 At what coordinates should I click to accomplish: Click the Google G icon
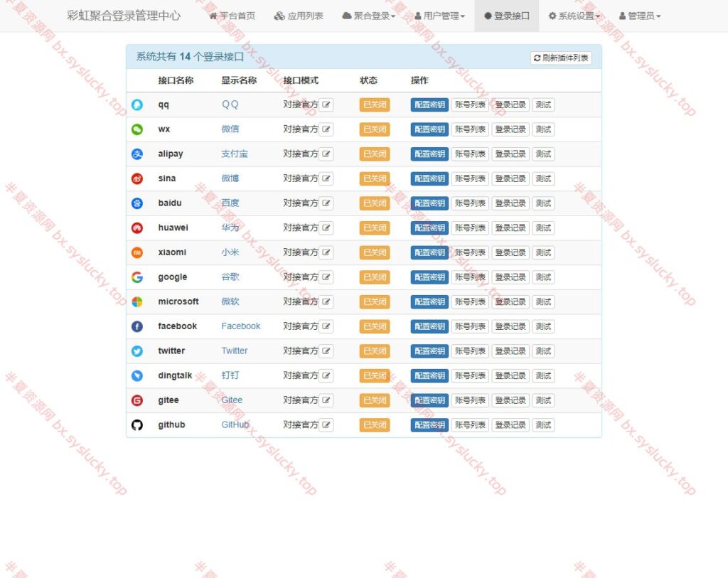click(137, 277)
